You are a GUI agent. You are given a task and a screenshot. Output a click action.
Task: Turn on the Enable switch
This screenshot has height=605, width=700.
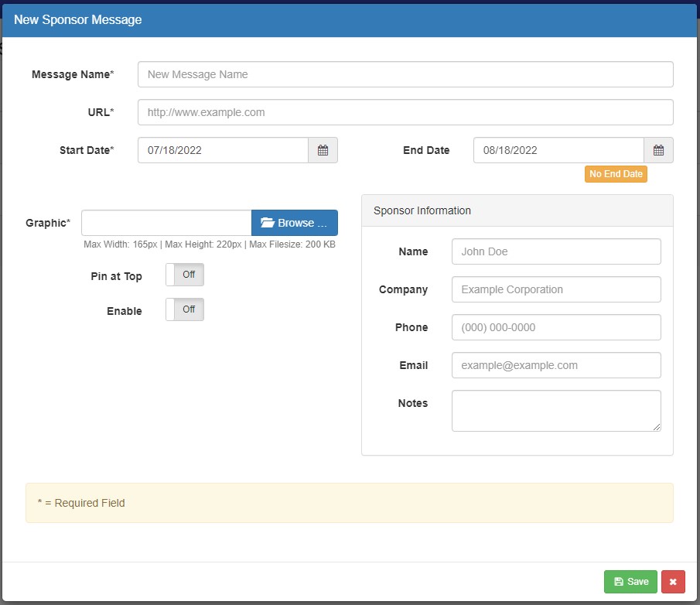(x=185, y=309)
